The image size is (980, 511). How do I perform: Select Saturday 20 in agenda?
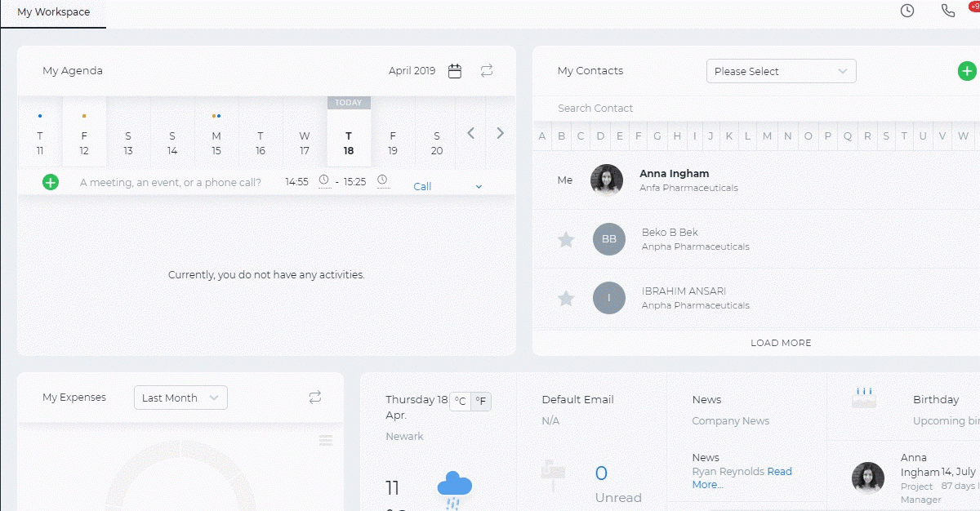tap(437, 132)
